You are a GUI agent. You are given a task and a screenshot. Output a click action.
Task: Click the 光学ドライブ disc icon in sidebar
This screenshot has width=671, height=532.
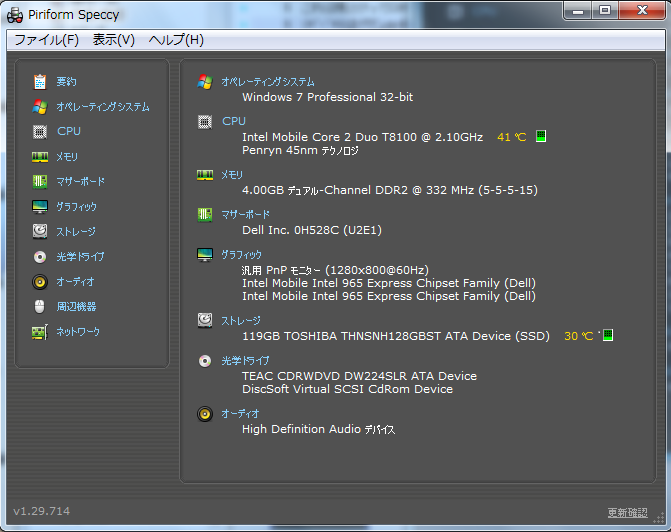(x=40, y=257)
